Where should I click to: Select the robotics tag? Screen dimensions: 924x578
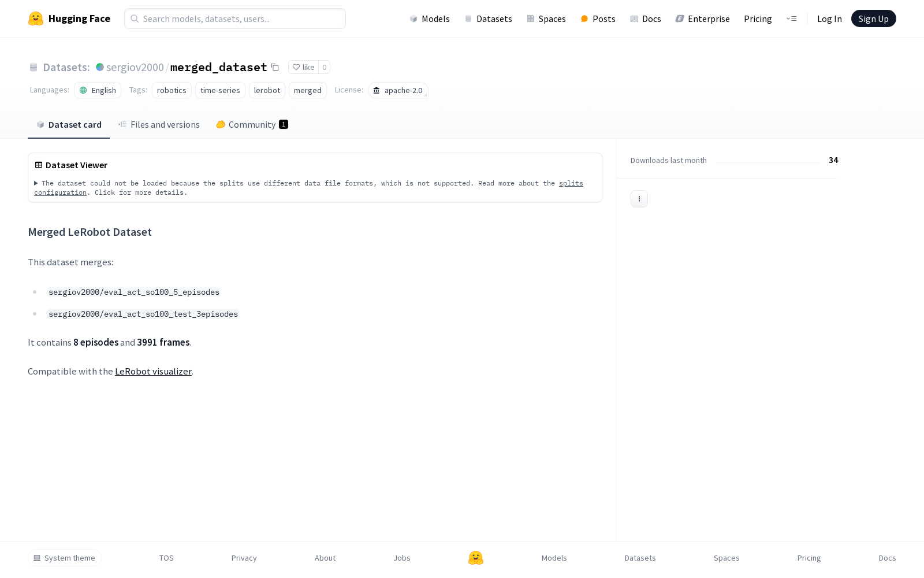tap(172, 90)
